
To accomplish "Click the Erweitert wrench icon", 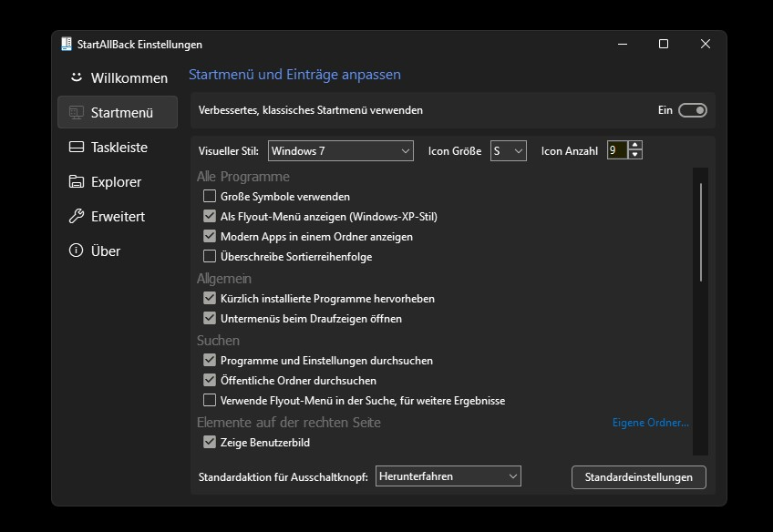I will pos(76,216).
